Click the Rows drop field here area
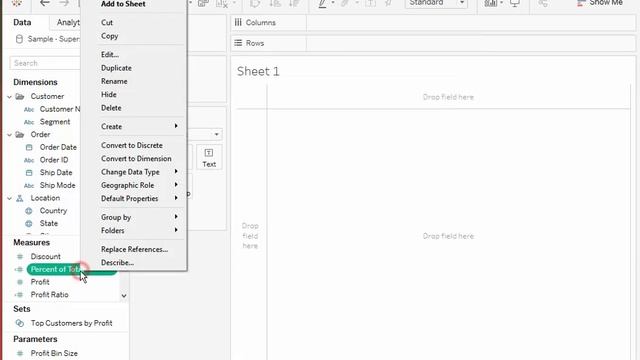The height and width of the screenshot is (360, 640). [250, 236]
